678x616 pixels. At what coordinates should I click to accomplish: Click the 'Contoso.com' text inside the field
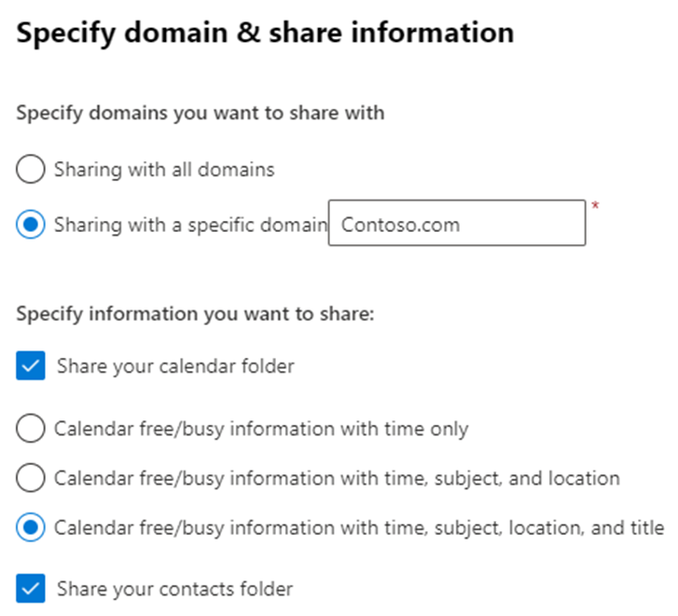pos(400,225)
